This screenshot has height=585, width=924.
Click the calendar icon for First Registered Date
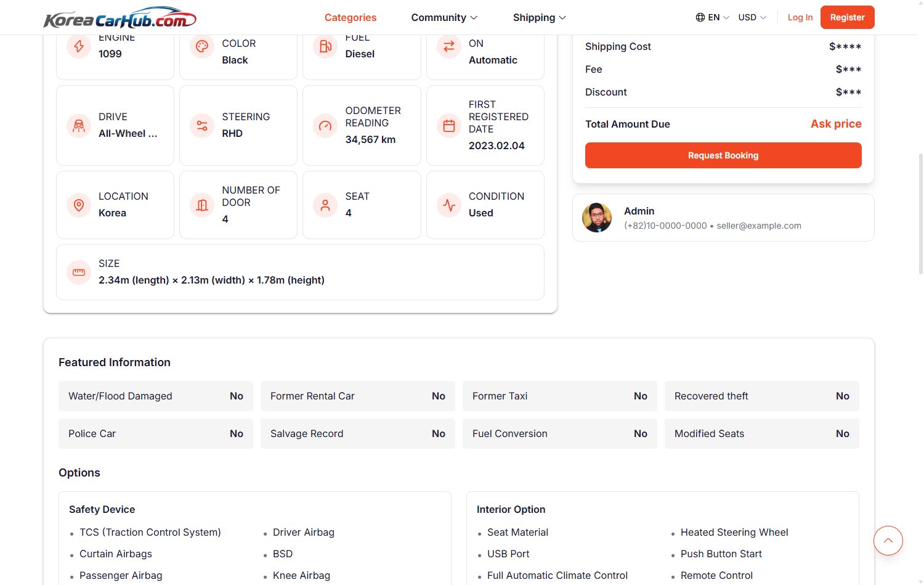pos(449,126)
